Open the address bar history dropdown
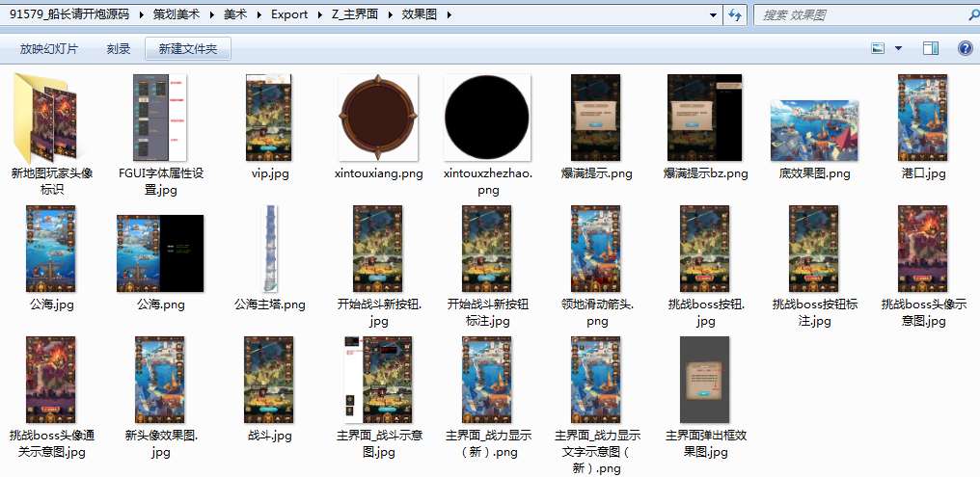This screenshot has width=980, height=477. point(713,14)
